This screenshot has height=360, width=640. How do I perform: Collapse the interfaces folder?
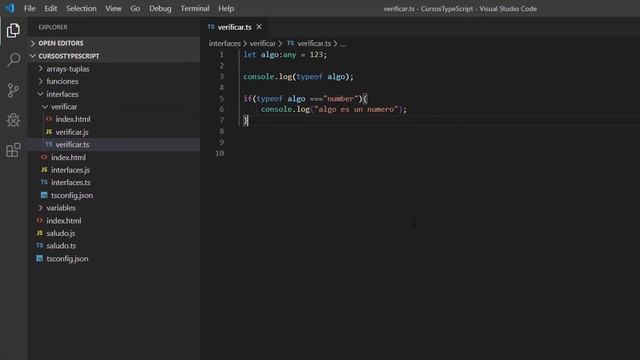coord(114,94)
